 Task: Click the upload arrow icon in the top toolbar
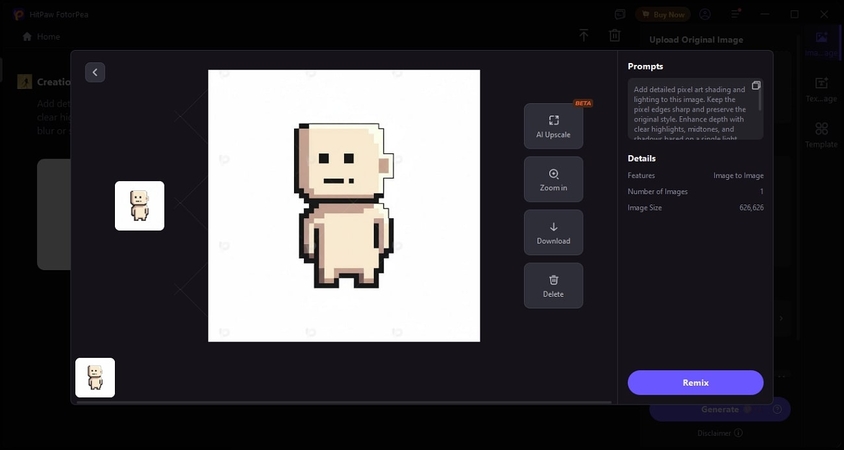[x=584, y=36]
